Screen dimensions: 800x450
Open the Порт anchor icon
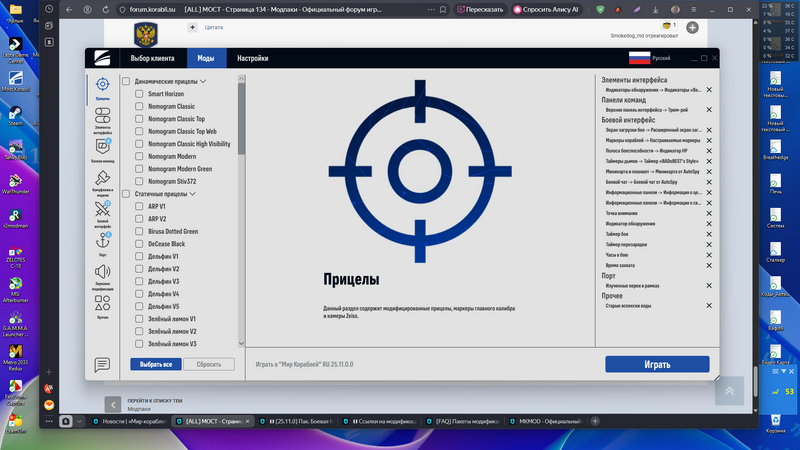pyautogui.click(x=102, y=242)
